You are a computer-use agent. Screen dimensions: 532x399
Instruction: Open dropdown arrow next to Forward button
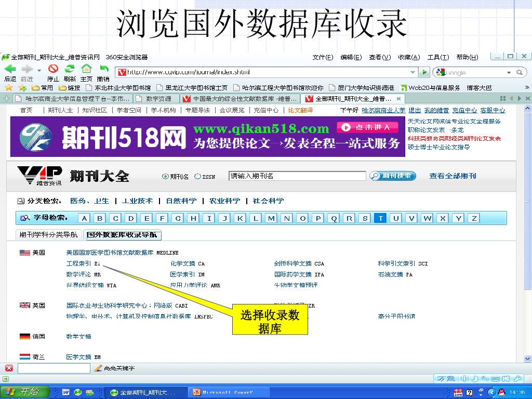pyautogui.click(x=39, y=70)
